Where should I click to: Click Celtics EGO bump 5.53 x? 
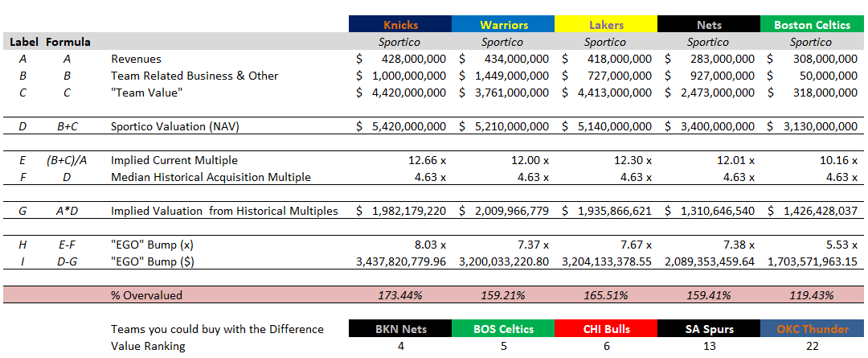pos(841,245)
